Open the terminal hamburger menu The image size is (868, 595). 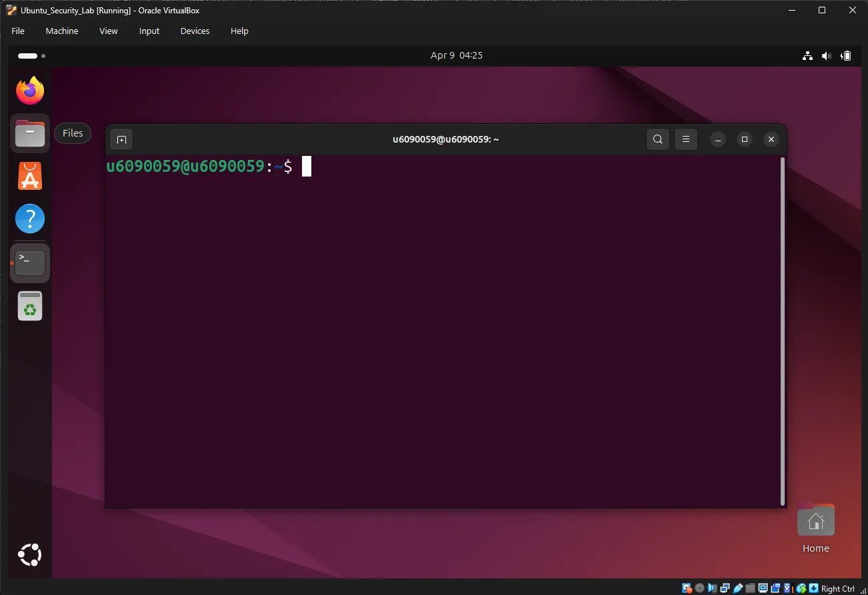point(686,139)
